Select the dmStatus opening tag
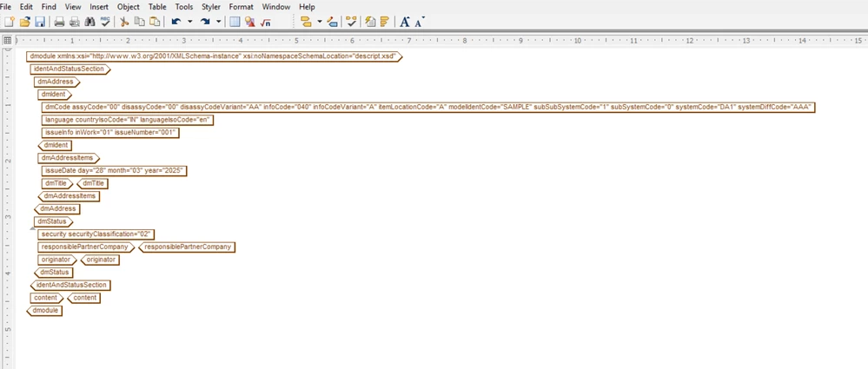Image resolution: width=868 pixels, height=369 pixels. (54, 222)
